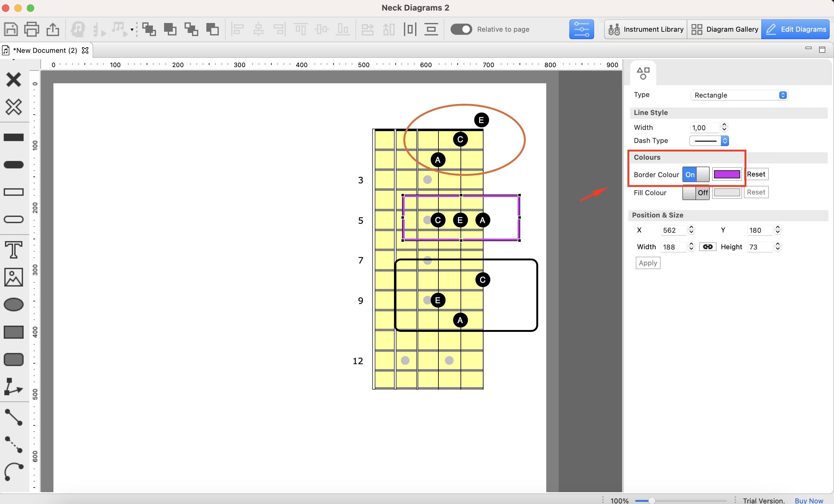Switch to Edit Diagrams tab

795,30
